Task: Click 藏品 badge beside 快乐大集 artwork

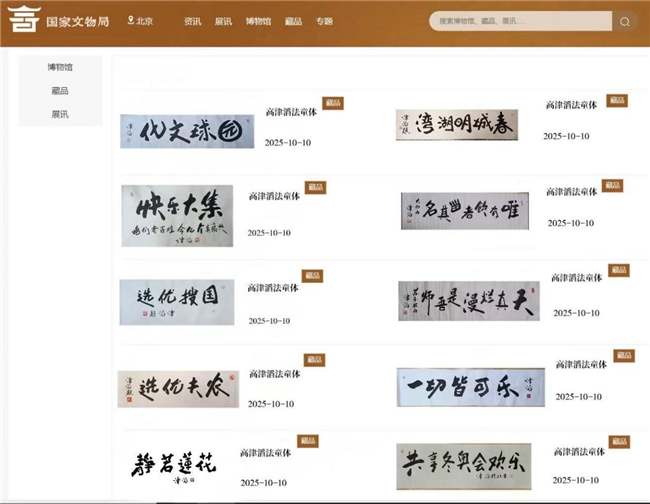Action: [315, 187]
